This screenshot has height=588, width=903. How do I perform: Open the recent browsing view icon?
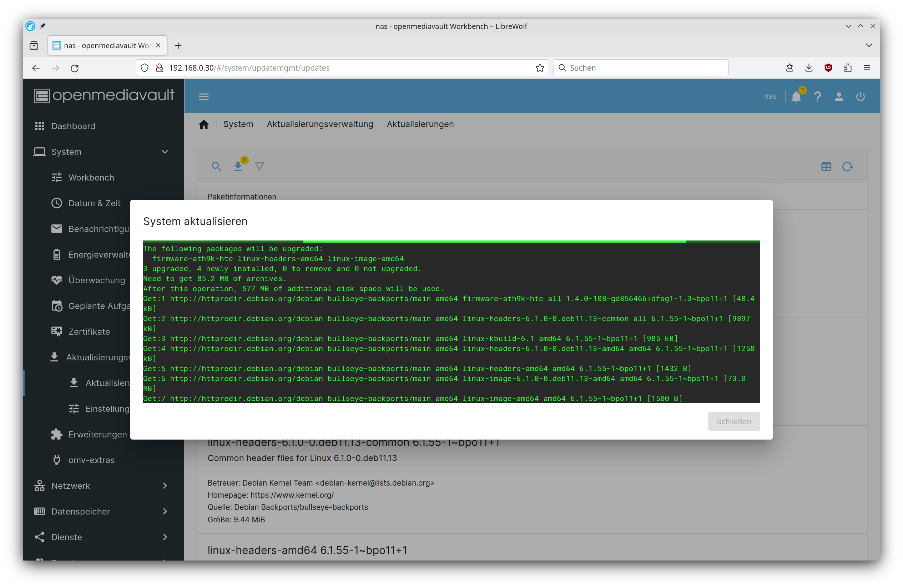34,46
